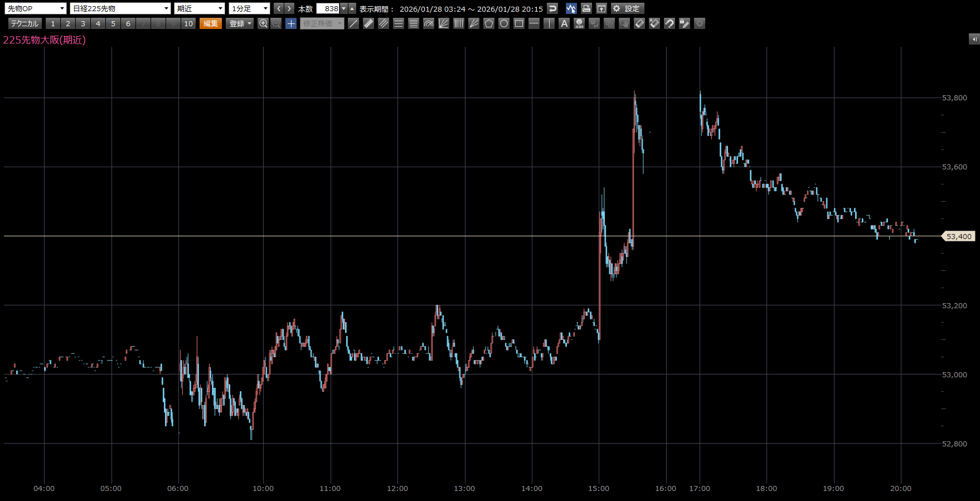Select the Fibonacci fan tool
Screen dimensions: 980x501
(444, 23)
